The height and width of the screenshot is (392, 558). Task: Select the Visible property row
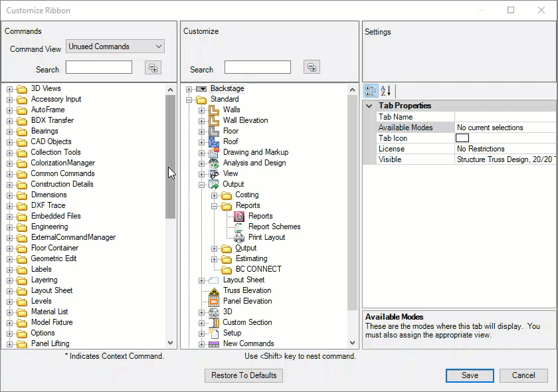point(466,159)
